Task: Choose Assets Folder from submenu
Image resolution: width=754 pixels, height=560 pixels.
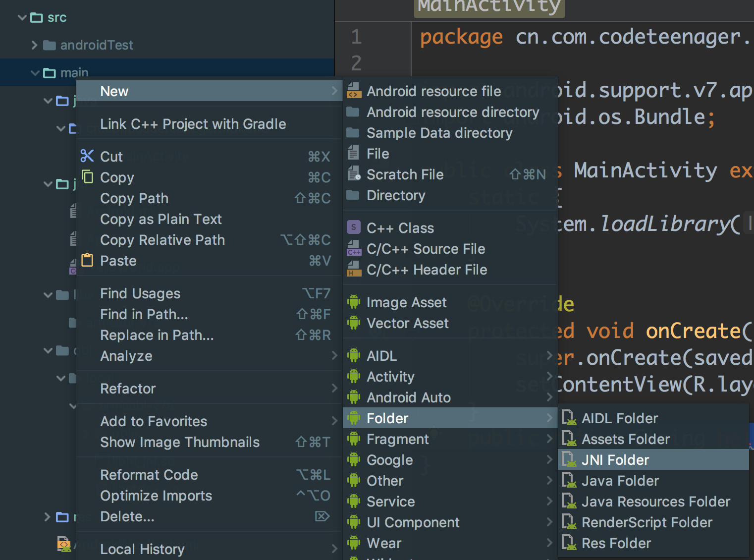Action: click(x=625, y=439)
